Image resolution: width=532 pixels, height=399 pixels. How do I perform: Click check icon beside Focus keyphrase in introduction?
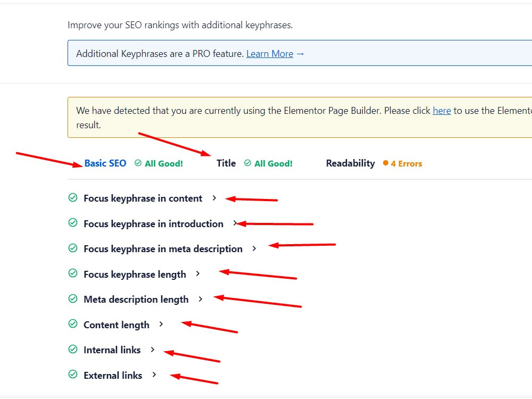click(x=73, y=222)
